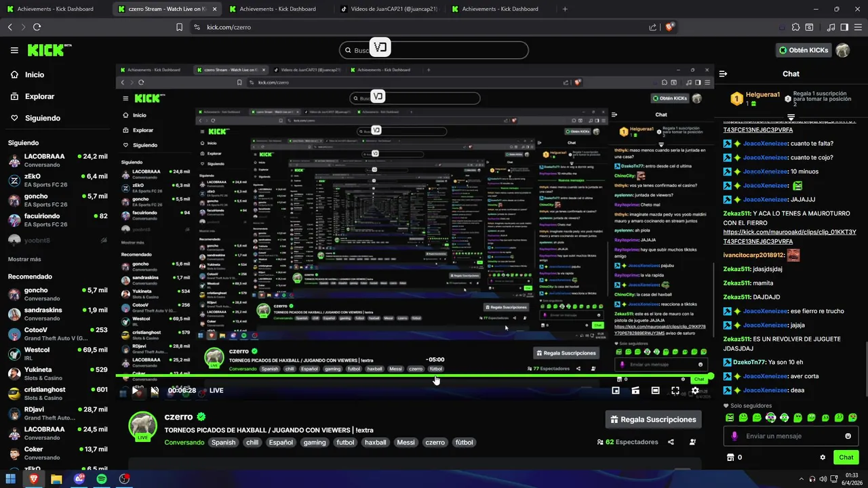Pick the headphones purple-glasses emote

point(770,418)
